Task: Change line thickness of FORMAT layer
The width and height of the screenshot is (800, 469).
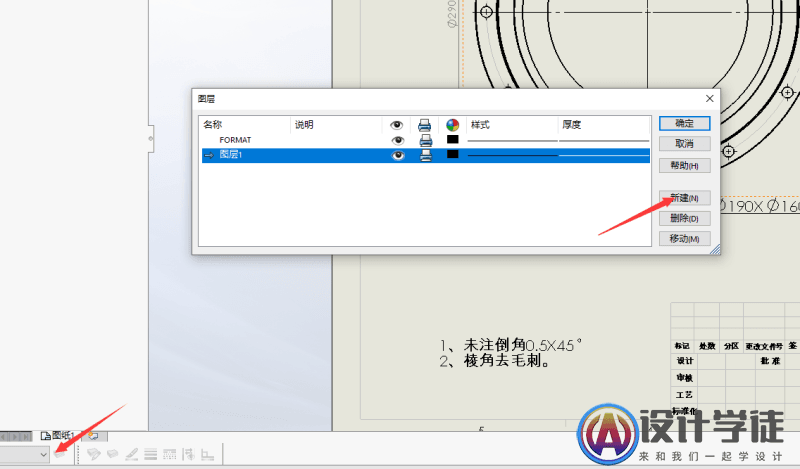Action: (604, 140)
